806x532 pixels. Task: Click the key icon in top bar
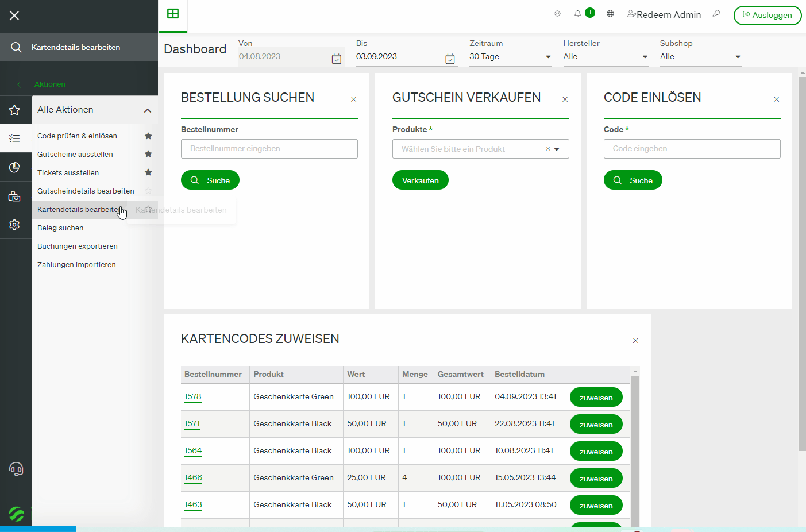click(x=716, y=14)
